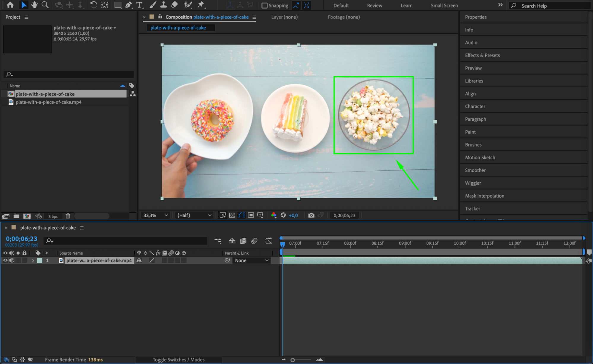Click the 8 bpc color depth button

coord(53,216)
